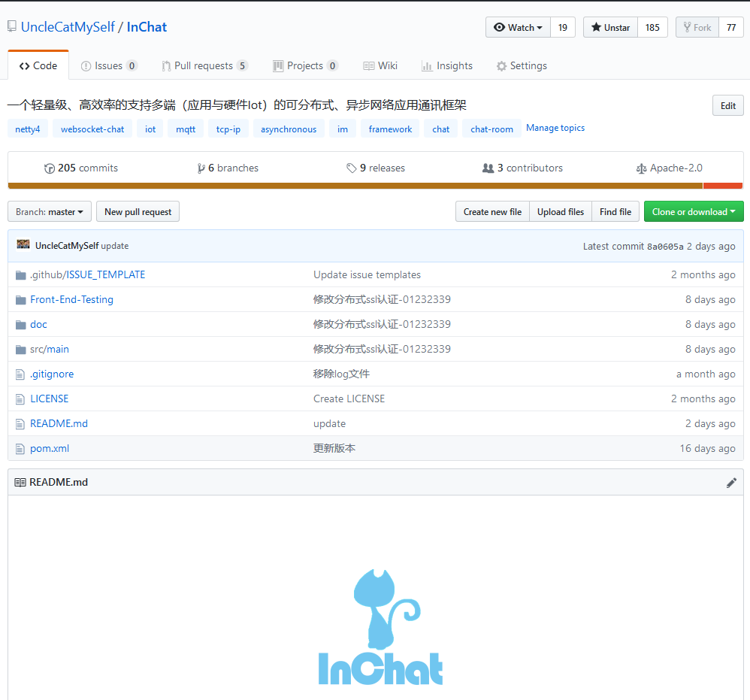This screenshot has height=700, width=750.
Task: Click the file icon beside README.md in file list
Action: tap(20, 424)
